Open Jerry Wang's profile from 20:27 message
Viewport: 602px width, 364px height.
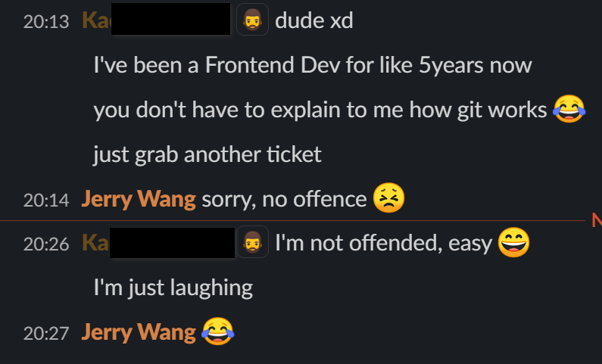tap(139, 332)
